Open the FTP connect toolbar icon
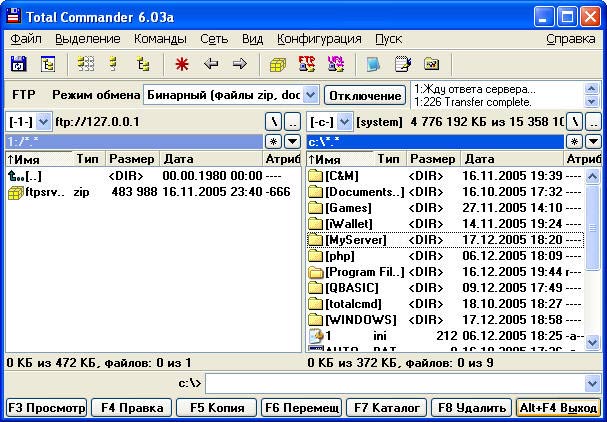This screenshot has width=607, height=422. coord(307,64)
